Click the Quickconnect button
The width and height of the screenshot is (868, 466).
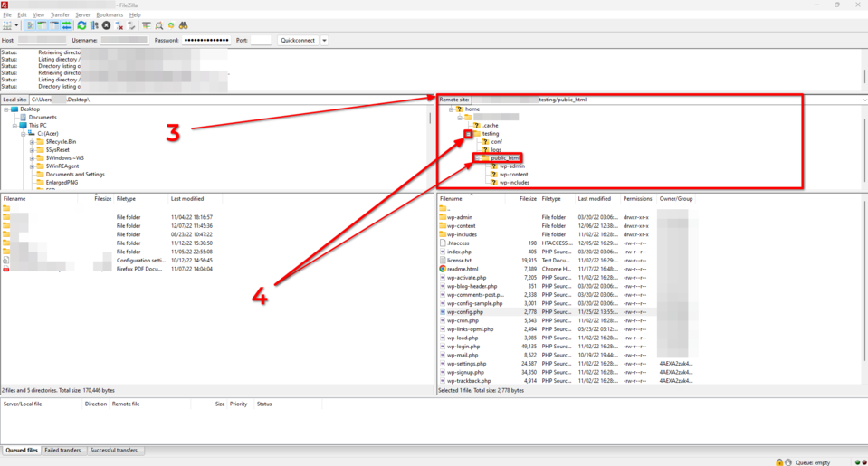298,41
